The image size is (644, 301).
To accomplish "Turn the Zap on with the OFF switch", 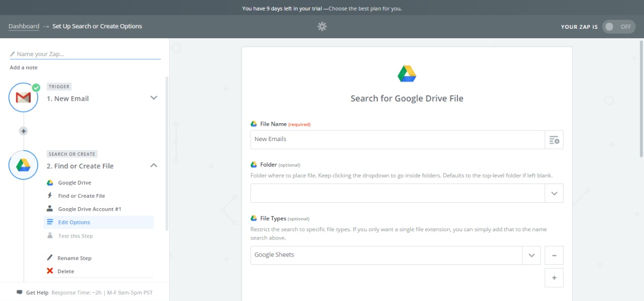I will [618, 27].
